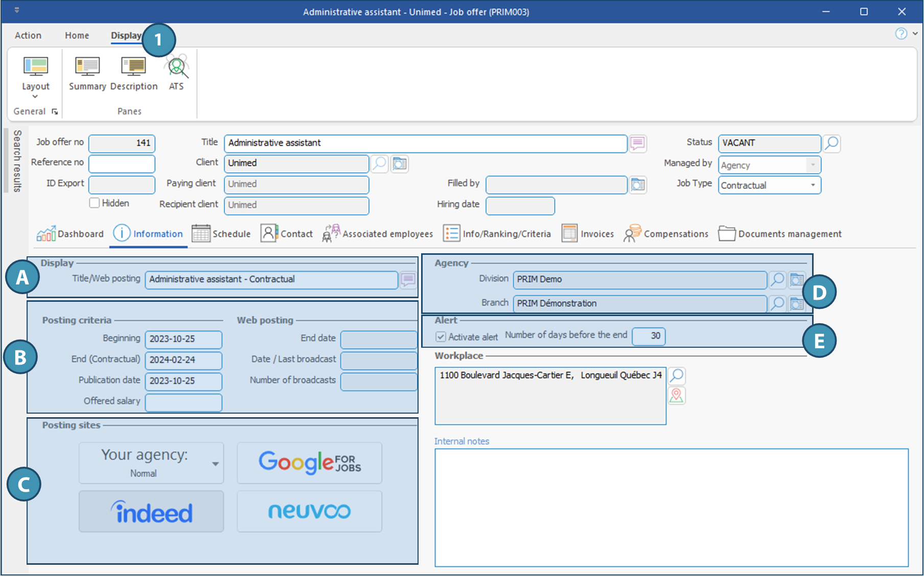Screen dimensions: 924x576
Task: Open the help question mark icon
Action: click(900, 34)
